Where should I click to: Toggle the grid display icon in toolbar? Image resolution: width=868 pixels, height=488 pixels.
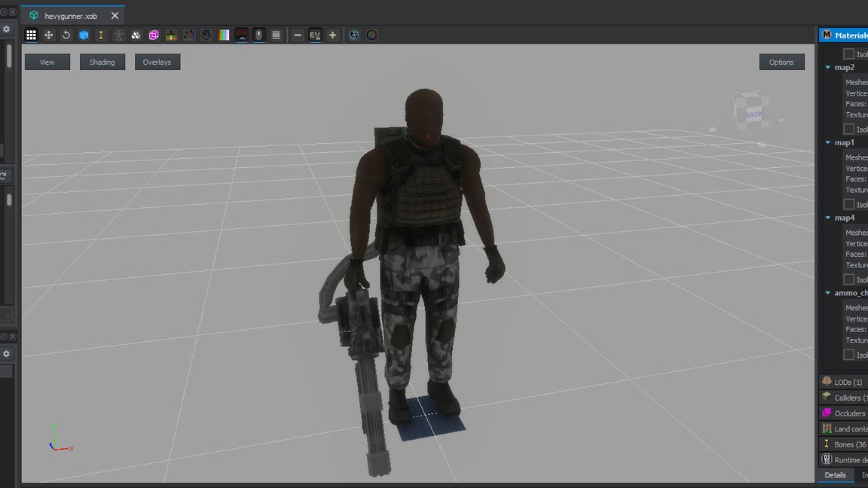pyautogui.click(x=31, y=35)
